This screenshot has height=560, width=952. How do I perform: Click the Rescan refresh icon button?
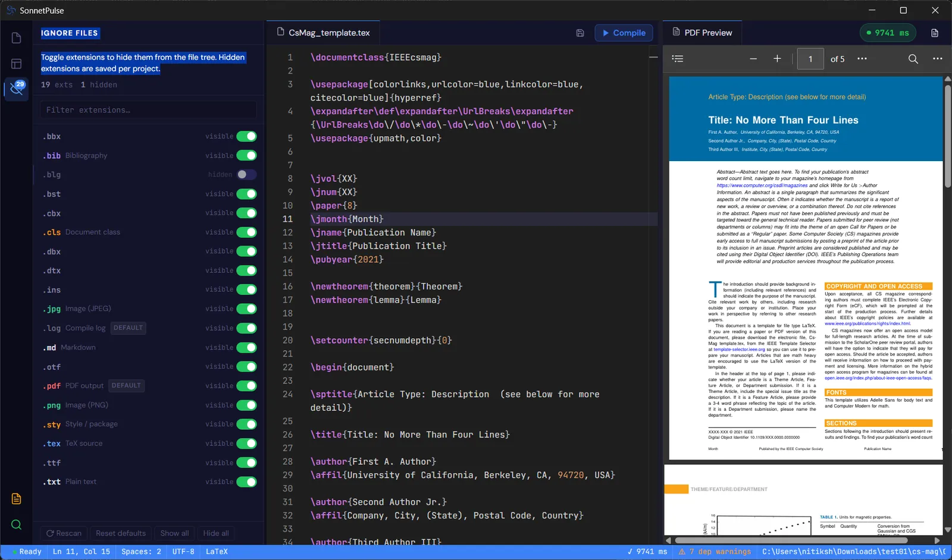pos(64,533)
